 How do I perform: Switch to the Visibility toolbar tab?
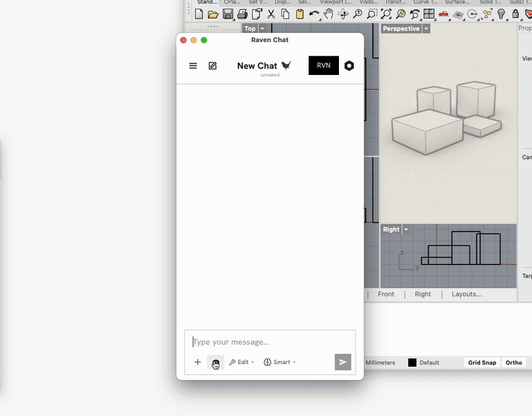(369, 2)
